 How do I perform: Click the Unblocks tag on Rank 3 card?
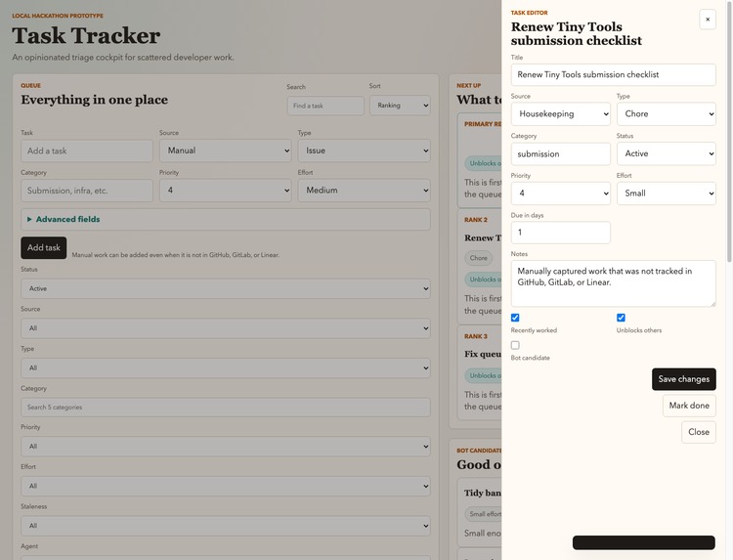483,376
